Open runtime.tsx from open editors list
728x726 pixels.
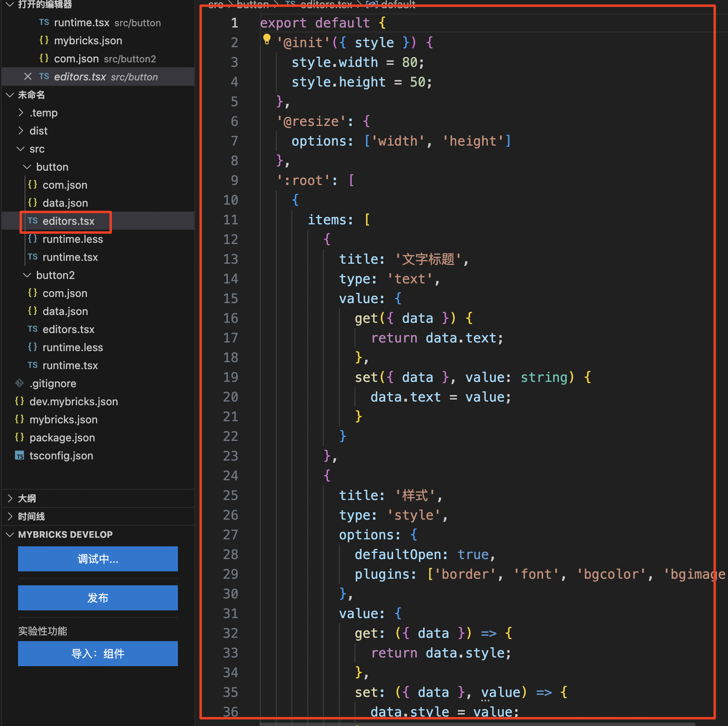pyautogui.click(x=98, y=23)
